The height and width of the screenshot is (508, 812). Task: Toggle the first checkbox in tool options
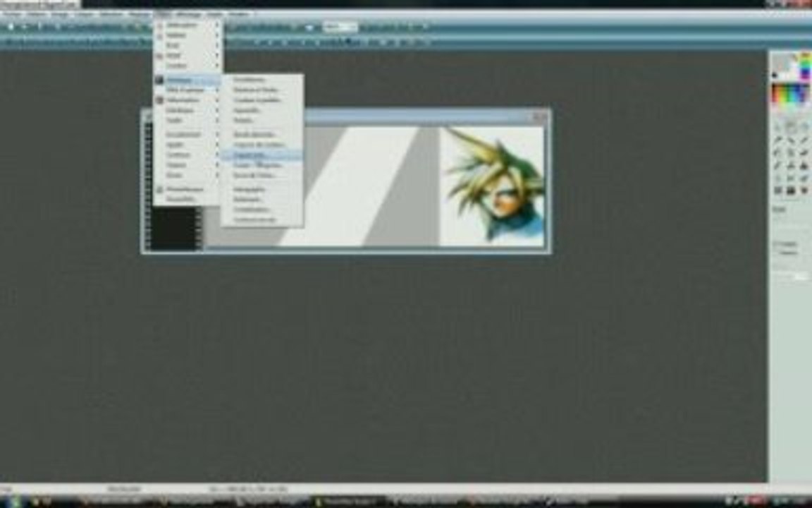click(776, 243)
